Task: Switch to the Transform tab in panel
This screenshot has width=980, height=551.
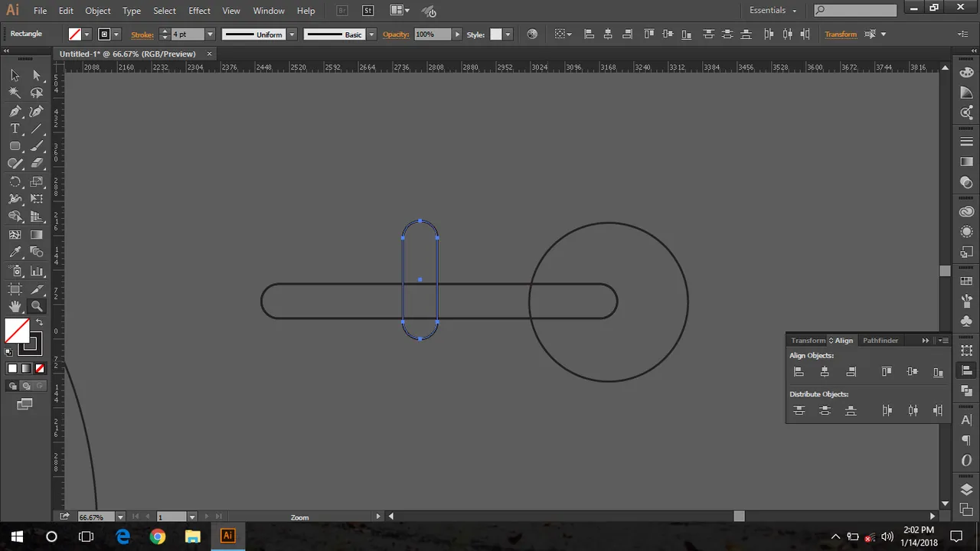Action: (x=808, y=341)
